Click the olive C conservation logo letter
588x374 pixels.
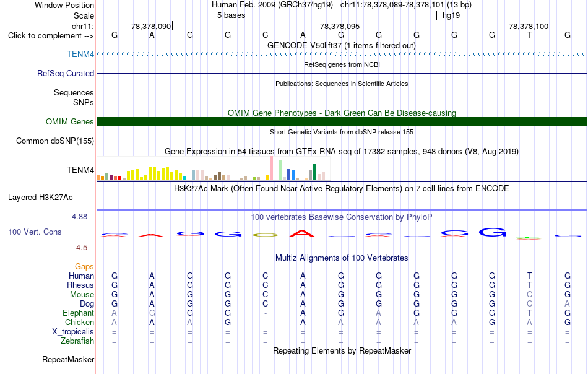click(x=265, y=235)
